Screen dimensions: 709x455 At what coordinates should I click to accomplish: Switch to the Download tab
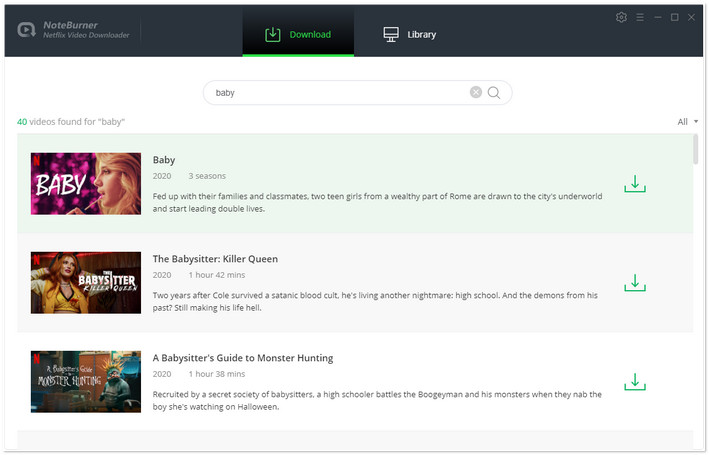click(x=298, y=34)
